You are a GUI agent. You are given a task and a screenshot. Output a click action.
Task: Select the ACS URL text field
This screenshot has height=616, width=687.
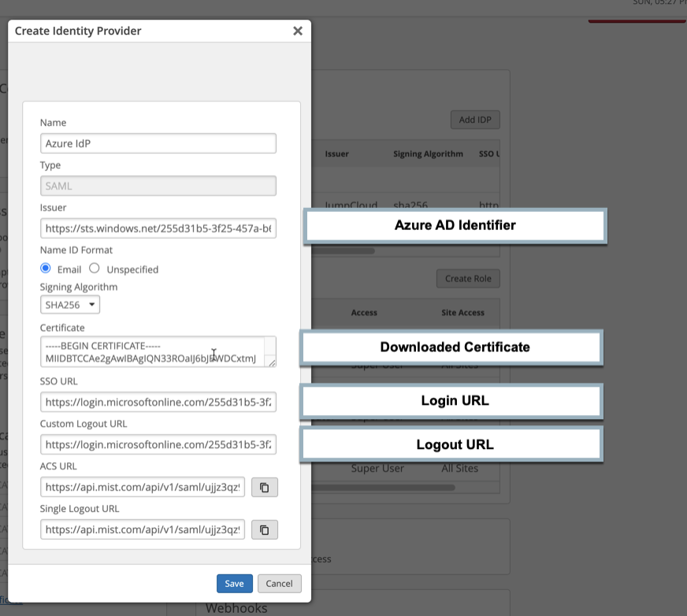(x=143, y=488)
